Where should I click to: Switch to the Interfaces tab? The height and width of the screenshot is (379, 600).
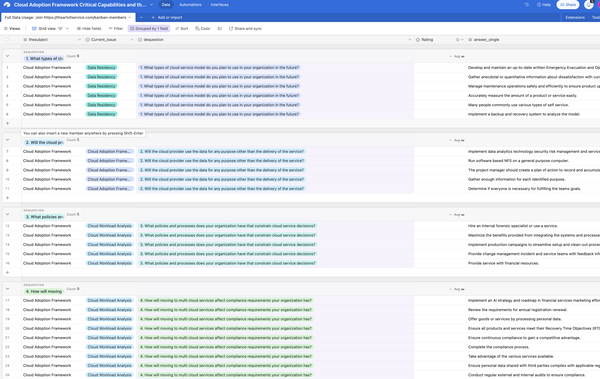pos(220,5)
